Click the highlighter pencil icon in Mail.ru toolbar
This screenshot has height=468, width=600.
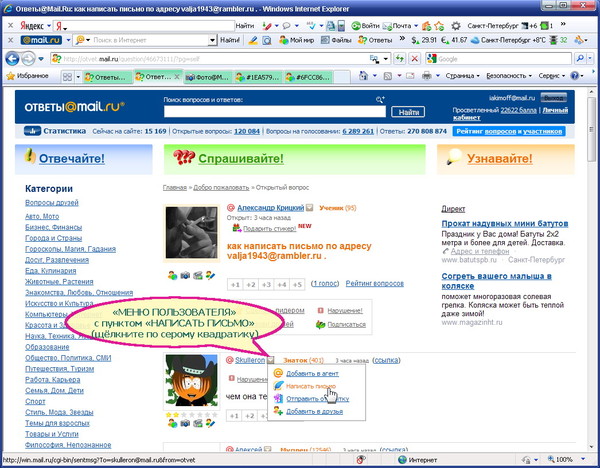point(253,40)
